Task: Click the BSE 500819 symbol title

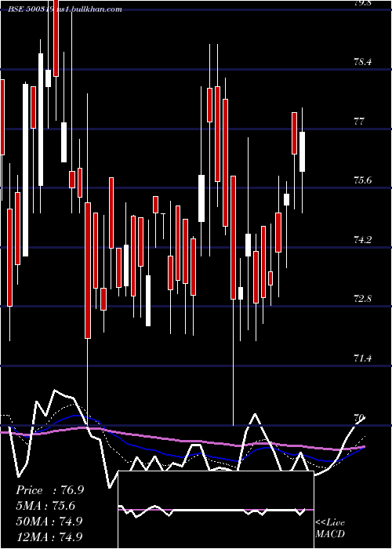Action: click(x=31, y=9)
